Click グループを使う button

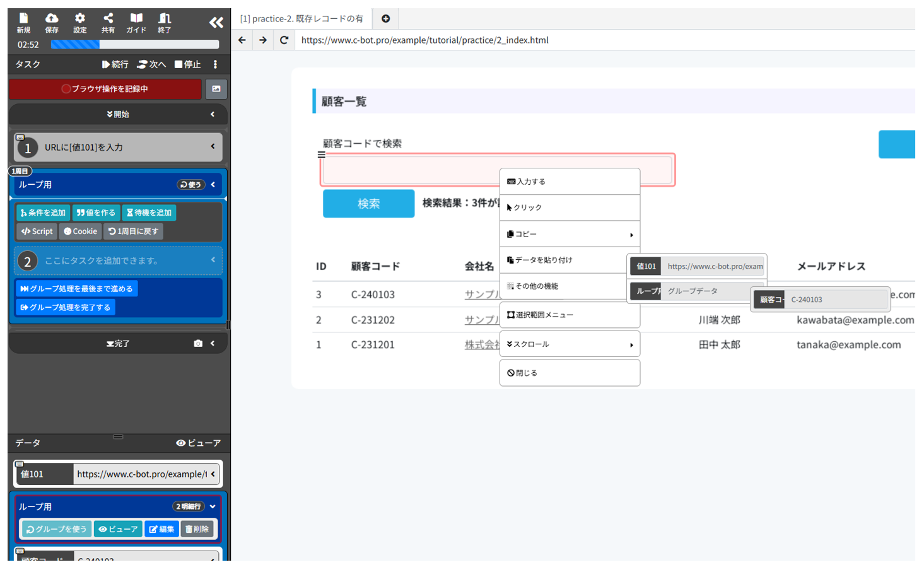click(x=56, y=529)
